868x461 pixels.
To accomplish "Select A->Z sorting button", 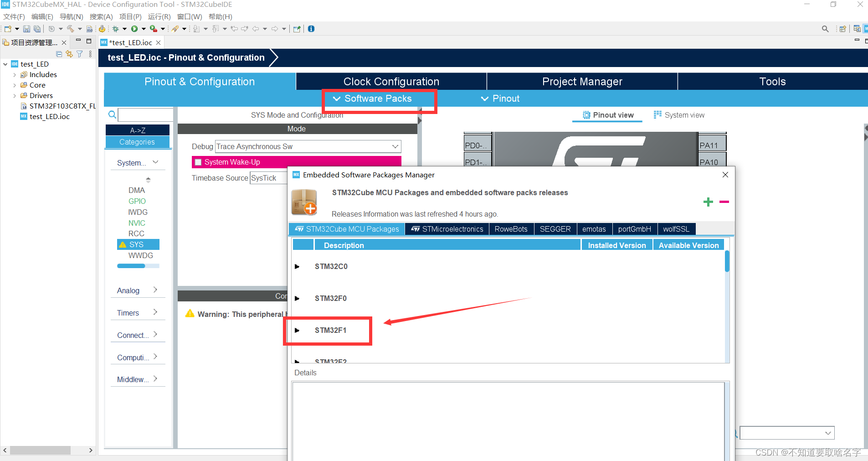I will click(x=138, y=130).
